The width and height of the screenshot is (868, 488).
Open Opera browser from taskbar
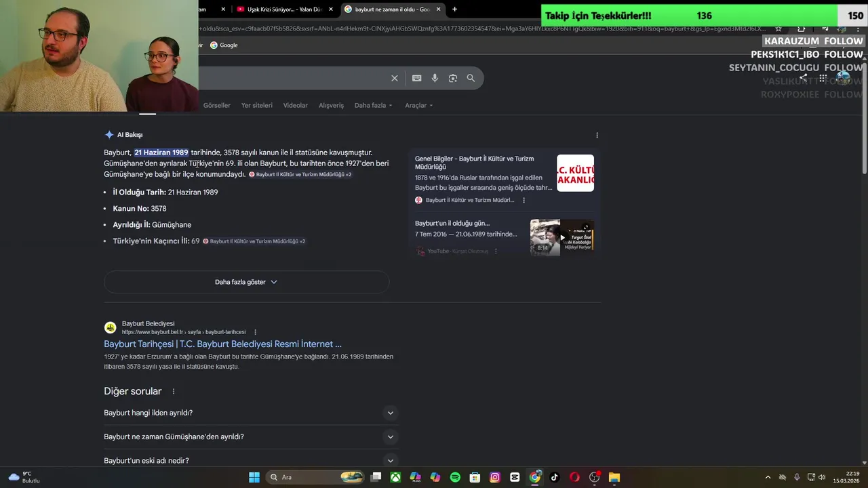(574, 477)
